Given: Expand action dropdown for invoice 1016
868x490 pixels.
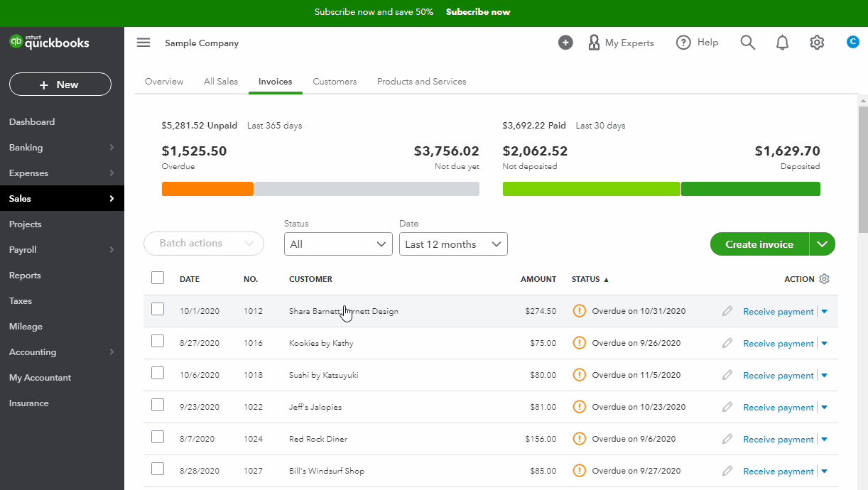Looking at the screenshot, I should (824, 343).
